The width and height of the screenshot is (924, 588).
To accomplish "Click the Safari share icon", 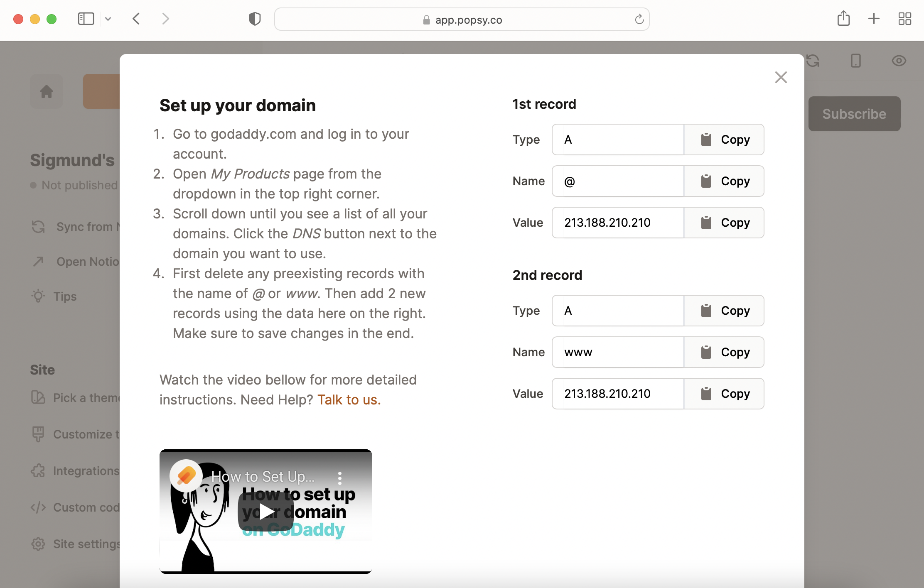I will tap(843, 19).
